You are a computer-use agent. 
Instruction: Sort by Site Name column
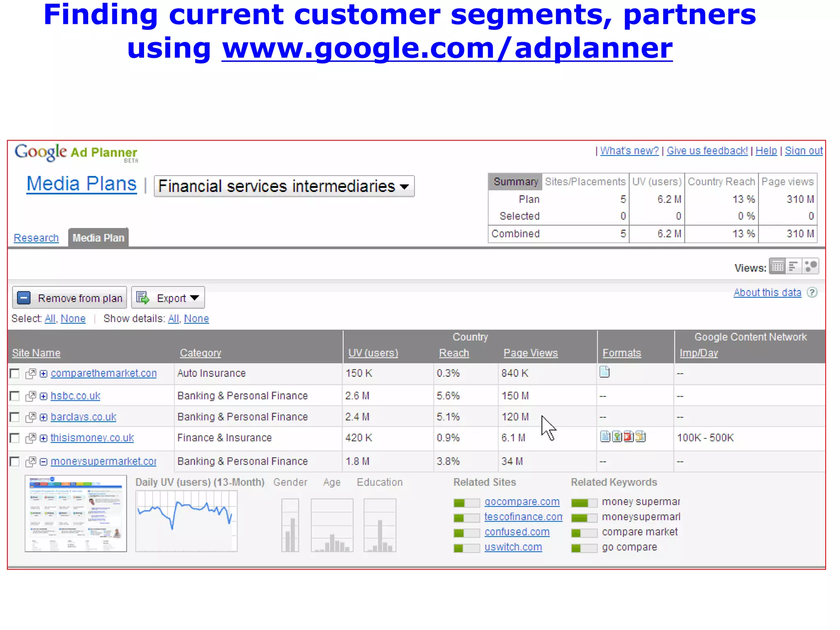coord(36,353)
